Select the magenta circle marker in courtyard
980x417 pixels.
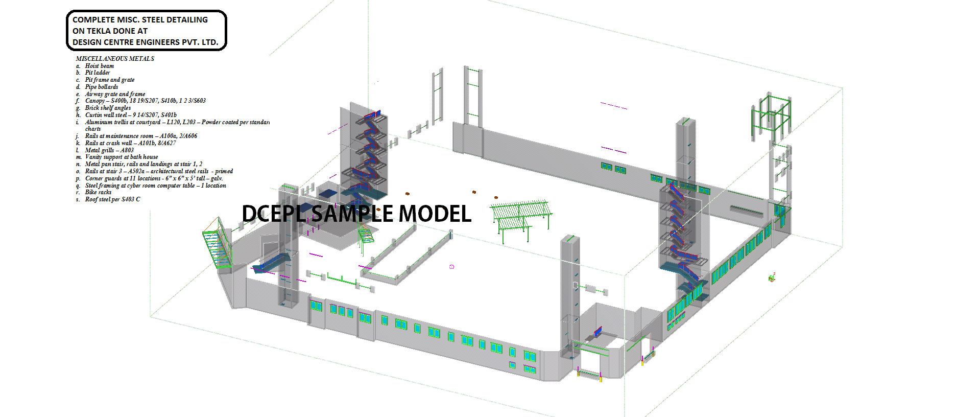pyautogui.click(x=451, y=267)
